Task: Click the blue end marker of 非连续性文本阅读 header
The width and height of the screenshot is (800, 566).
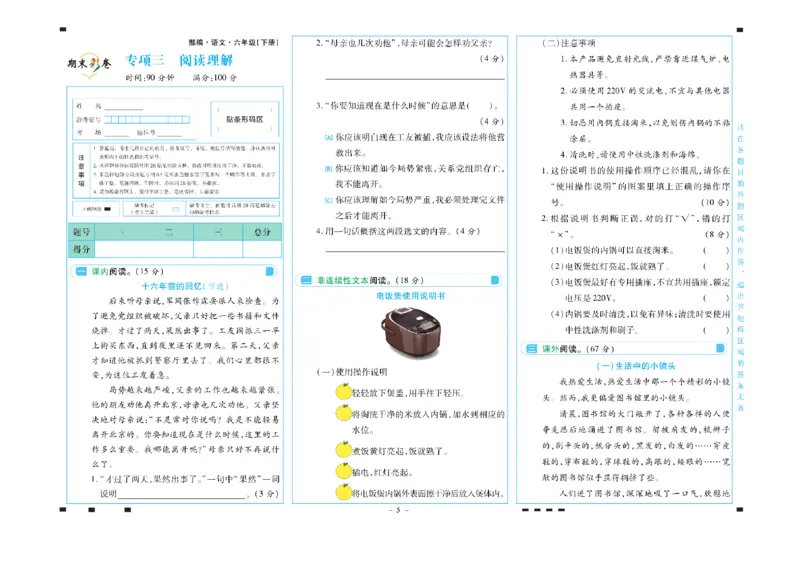Action: point(494,280)
